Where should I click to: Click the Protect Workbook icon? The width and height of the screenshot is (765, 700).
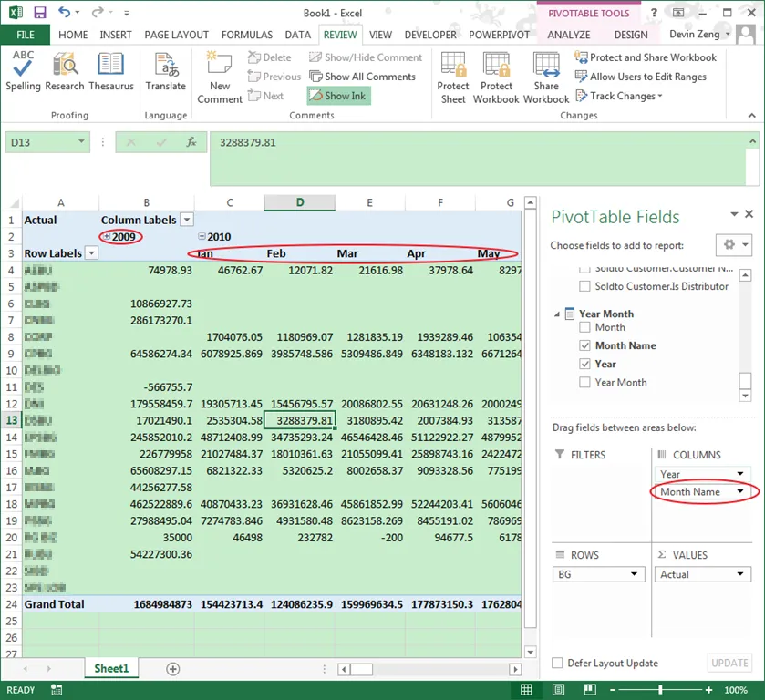pos(496,77)
